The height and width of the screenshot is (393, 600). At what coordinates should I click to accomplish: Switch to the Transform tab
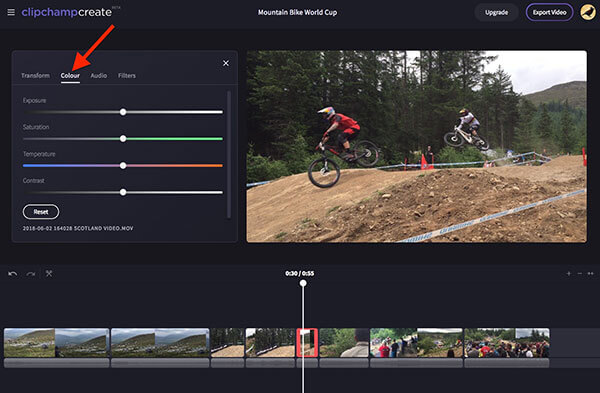35,75
